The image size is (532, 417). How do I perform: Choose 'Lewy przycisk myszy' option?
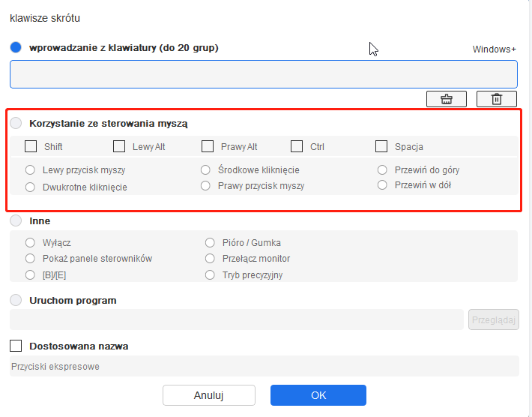(30, 169)
